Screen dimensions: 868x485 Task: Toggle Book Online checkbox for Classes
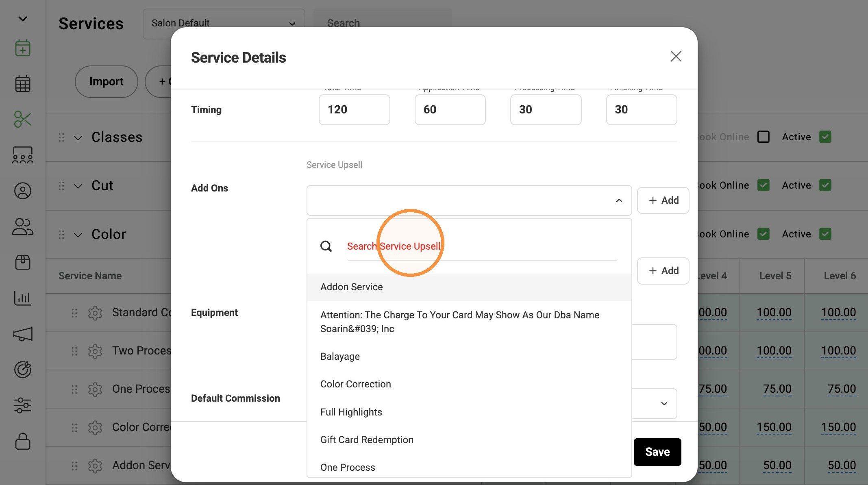[764, 137]
